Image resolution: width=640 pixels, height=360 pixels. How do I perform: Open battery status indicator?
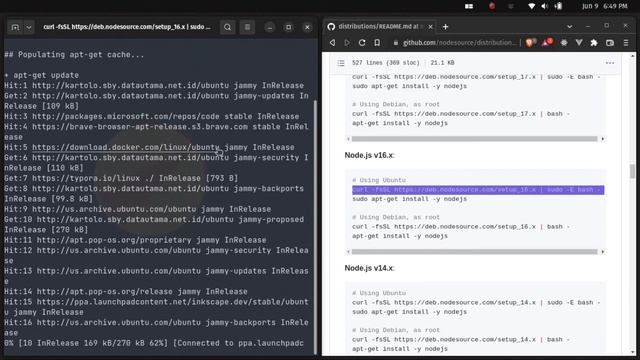[x=559, y=6]
